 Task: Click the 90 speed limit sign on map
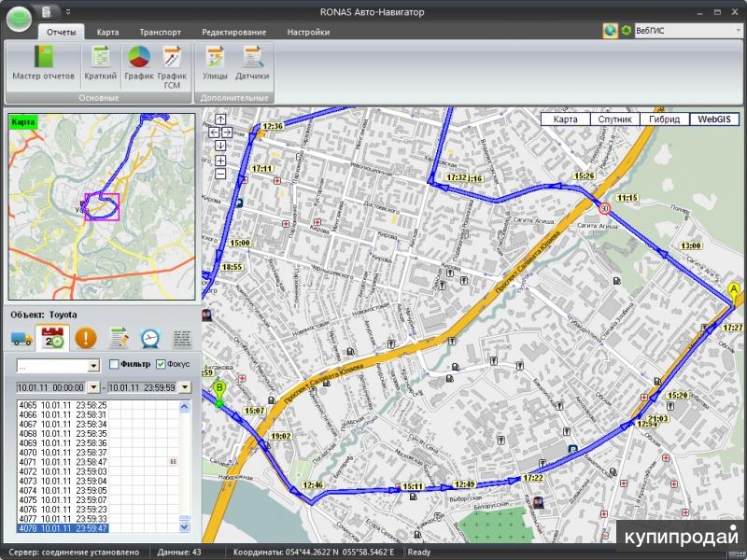coord(604,208)
